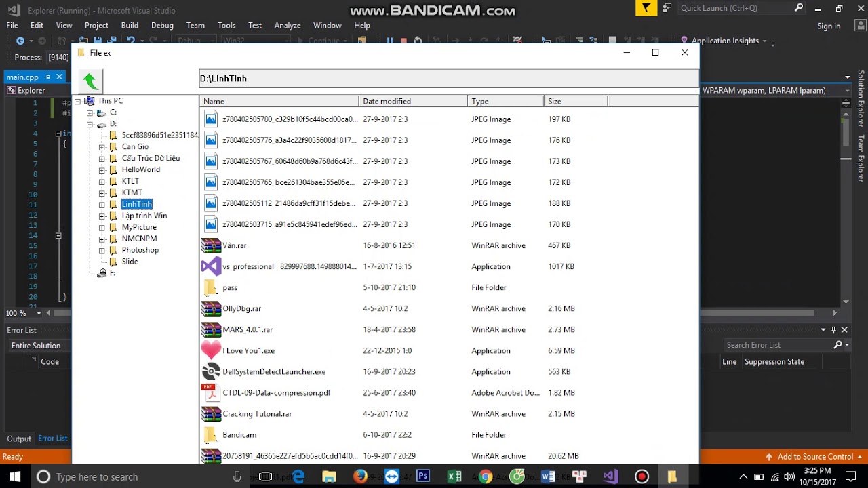Click Add to Source Control in status bar
Screen dimensions: 868x488
[x=815, y=457]
